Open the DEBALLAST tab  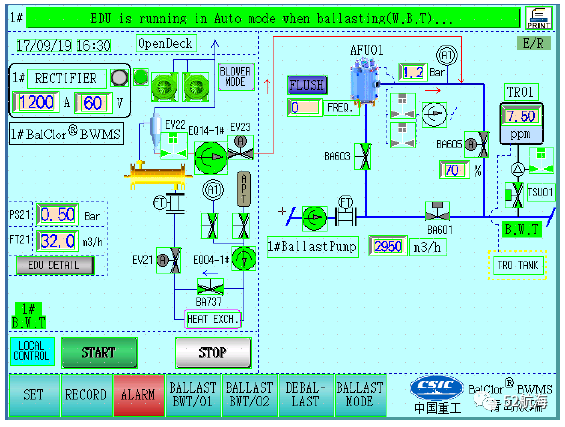[305, 395]
